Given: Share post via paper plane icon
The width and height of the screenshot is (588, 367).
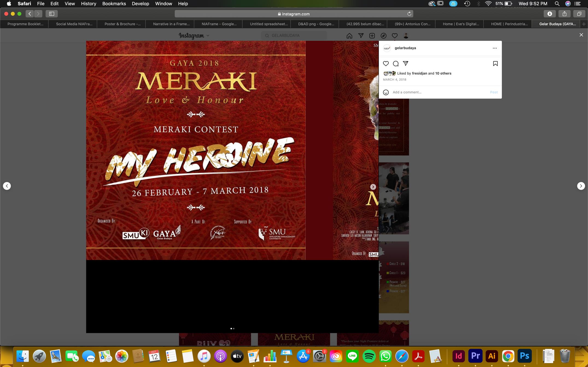Looking at the screenshot, I should pyautogui.click(x=406, y=64).
